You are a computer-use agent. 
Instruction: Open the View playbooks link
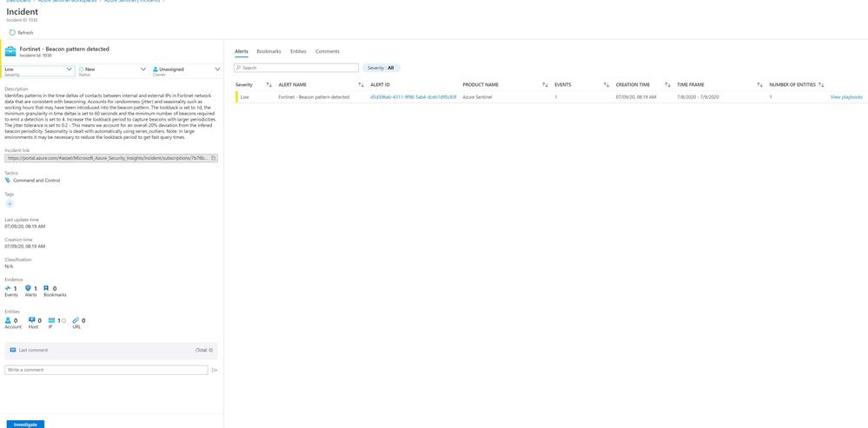click(846, 97)
